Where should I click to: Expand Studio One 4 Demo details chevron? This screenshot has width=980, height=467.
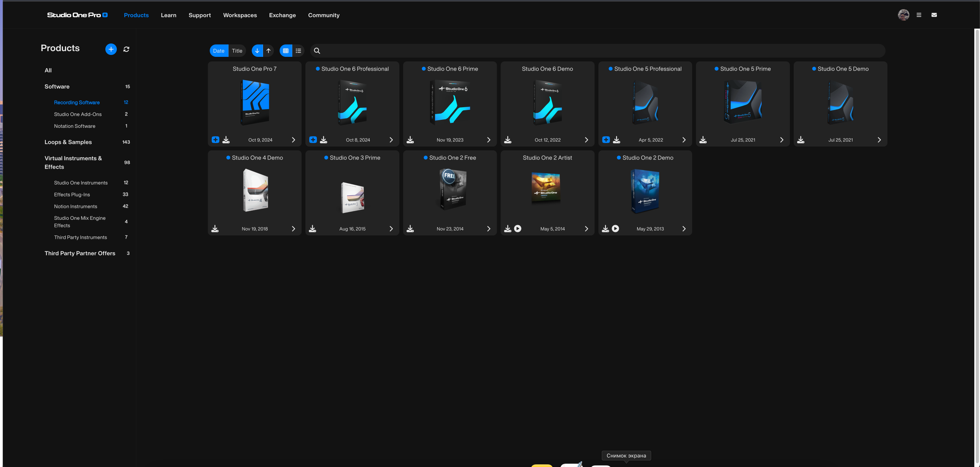point(293,229)
